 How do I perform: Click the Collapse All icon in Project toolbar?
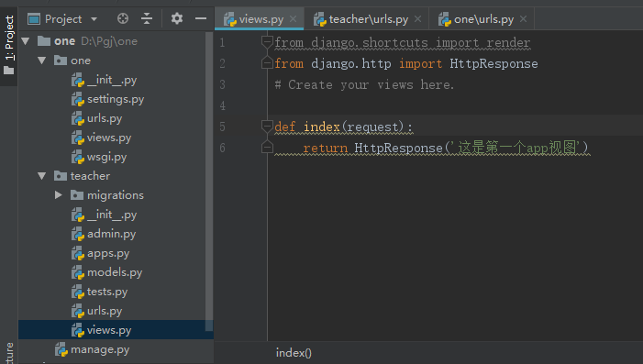point(147,18)
